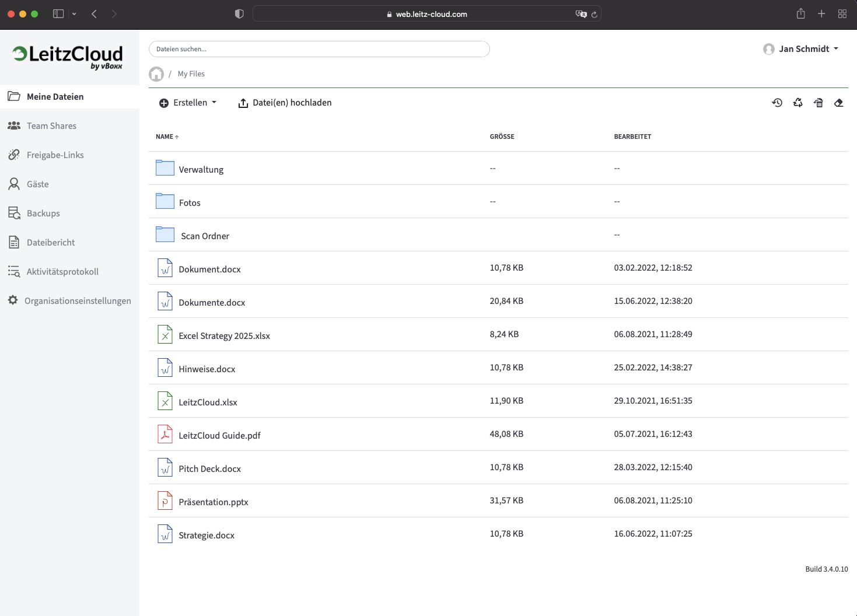Click the browser address bar
Viewport: 857px width, 616px height.
[x=426, y=14]
